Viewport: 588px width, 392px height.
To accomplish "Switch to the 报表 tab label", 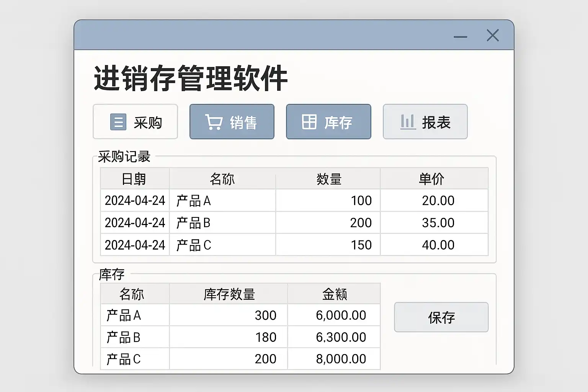I will [x=436, y=122].
